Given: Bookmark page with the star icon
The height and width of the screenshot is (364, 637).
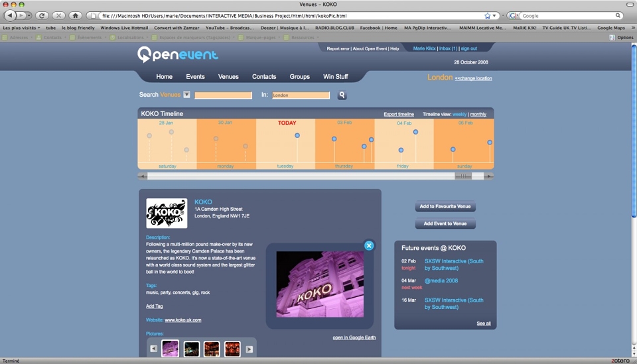Looking at the screenshot, I should pos(488,16).
